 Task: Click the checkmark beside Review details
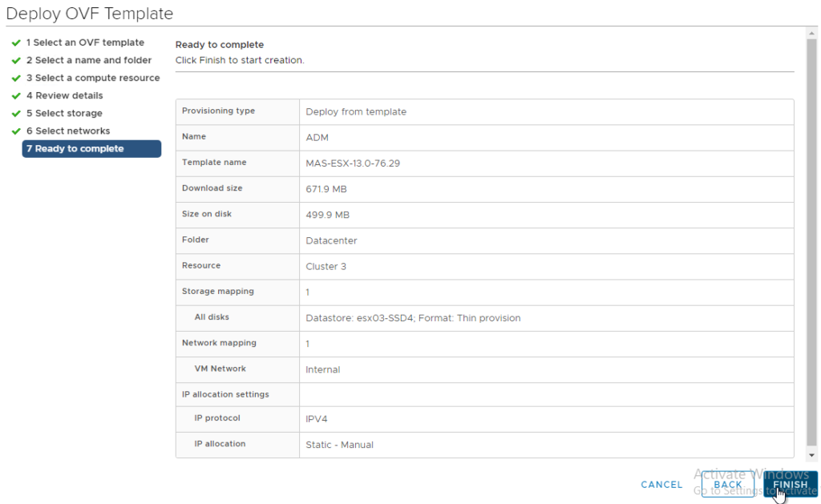pyautogui.click(x=14, y=95)
